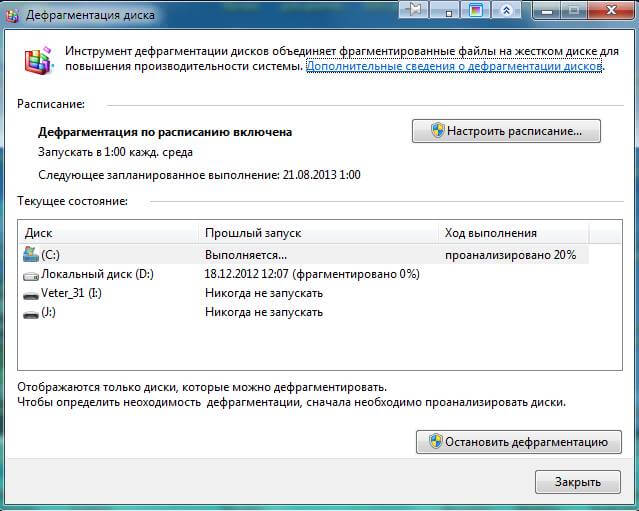Screen dimensions: 639x511
Task: Click 18.12.2012 12:07 (фрагментировано 0%) cell
Action: [x=312, y=274]
